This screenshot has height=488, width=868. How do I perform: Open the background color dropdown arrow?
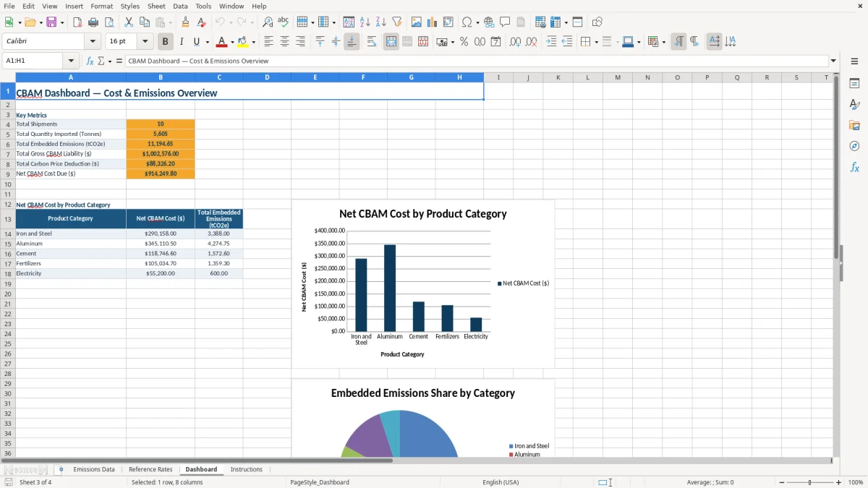tap(253, 42)
